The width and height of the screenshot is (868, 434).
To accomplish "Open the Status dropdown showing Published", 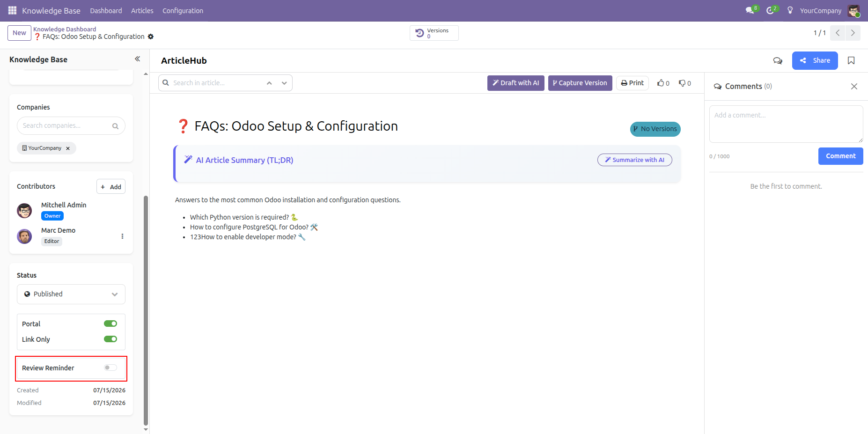I will (x=71, y=294).
